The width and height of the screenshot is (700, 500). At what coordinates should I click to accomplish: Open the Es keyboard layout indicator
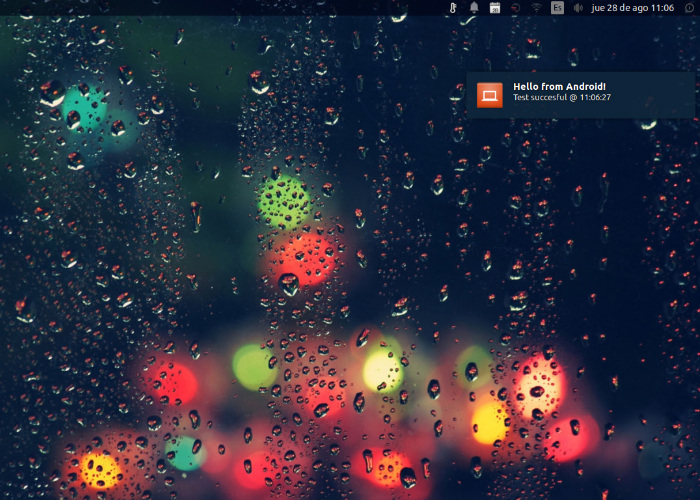point(557,8)
